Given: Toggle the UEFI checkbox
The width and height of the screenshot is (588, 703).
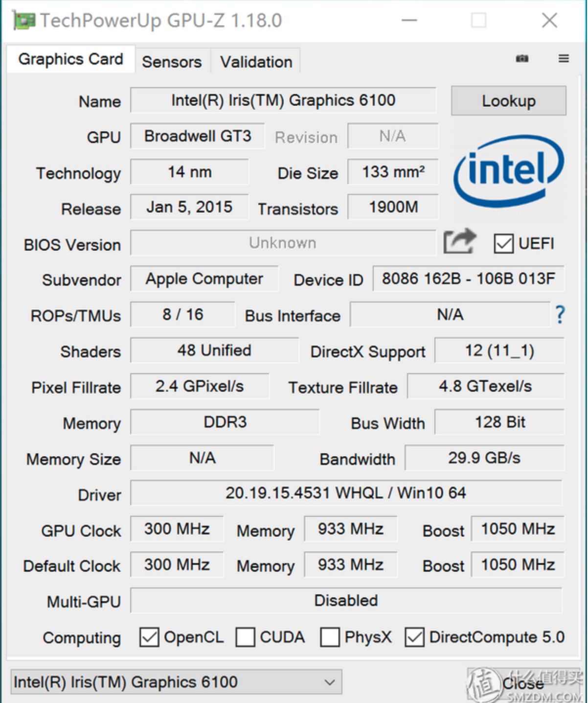Looking at the screenshot, I should (x=503, y=243).
